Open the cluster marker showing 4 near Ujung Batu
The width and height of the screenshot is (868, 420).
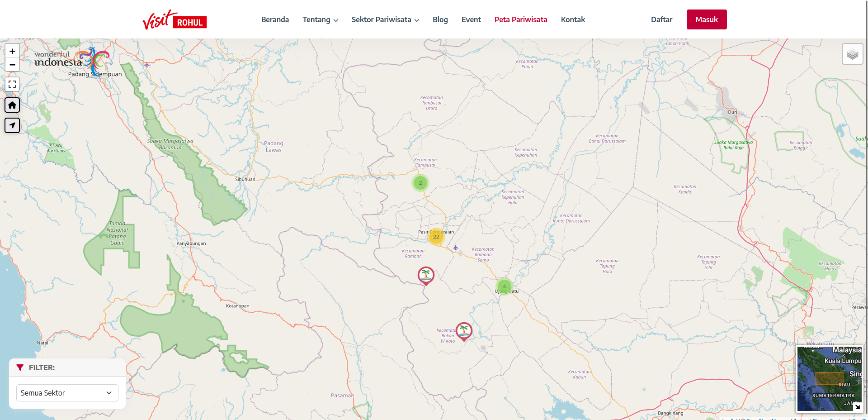click(x=504, y=286)
